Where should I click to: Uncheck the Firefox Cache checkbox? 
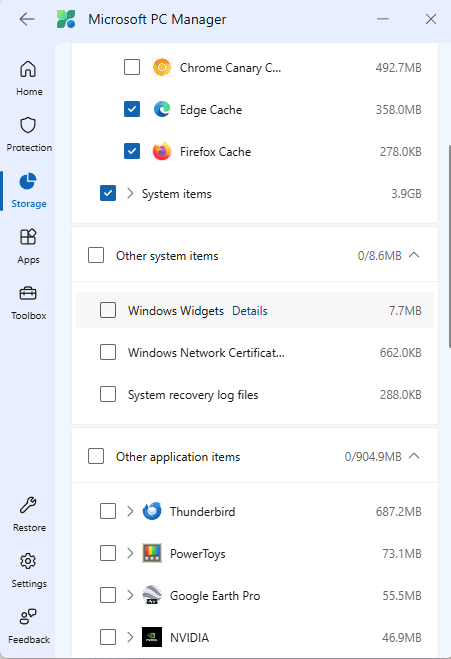(x=132, y=151)
